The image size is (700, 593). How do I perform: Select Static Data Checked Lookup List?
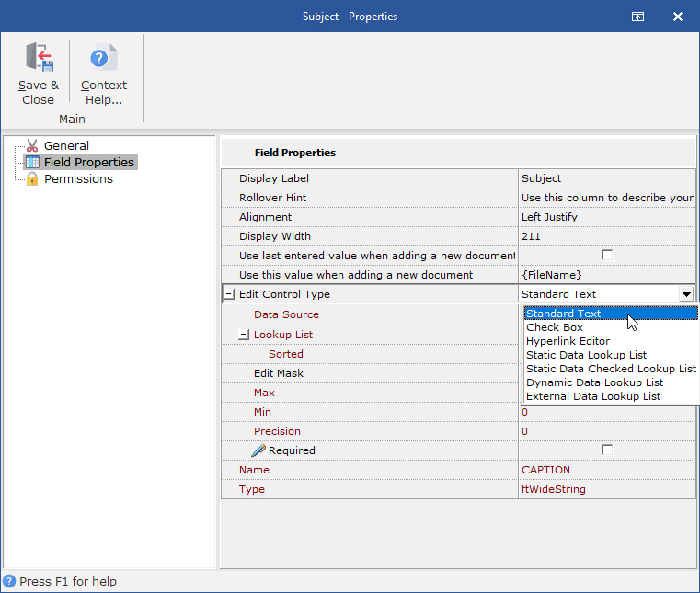(611, 369)
